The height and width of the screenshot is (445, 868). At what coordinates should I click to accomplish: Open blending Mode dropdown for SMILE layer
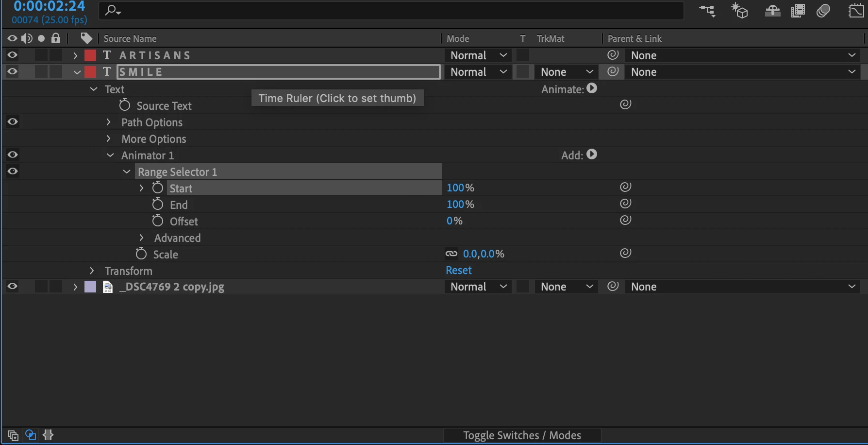coord(478,72)
